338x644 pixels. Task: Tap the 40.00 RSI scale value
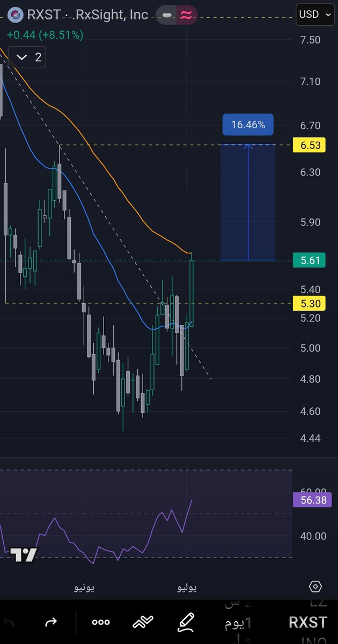tap(312, 536)
